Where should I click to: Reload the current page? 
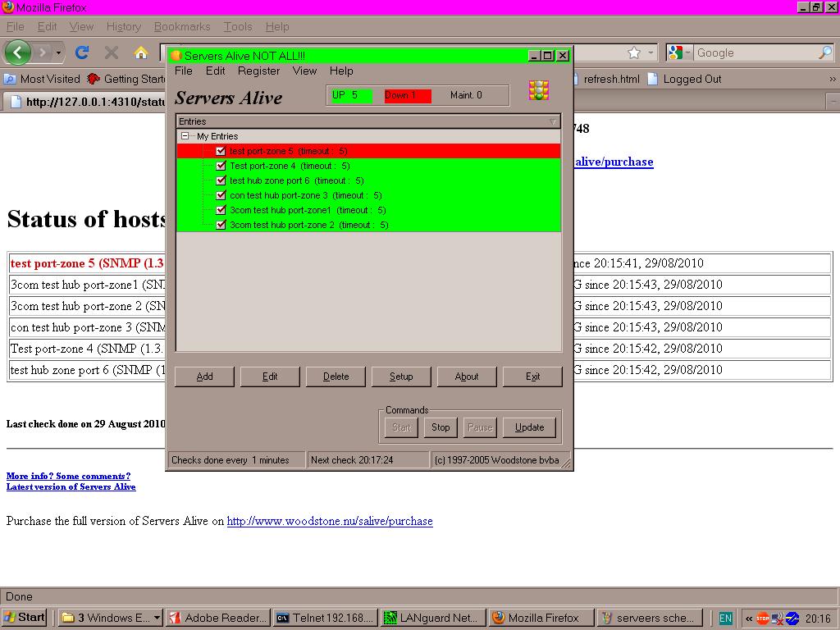81,52
